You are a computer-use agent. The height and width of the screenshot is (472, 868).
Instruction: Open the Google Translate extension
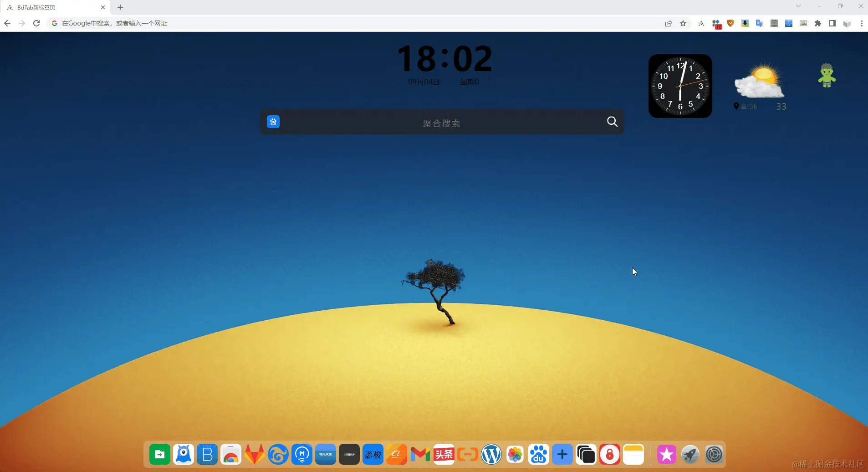(760, 23)
